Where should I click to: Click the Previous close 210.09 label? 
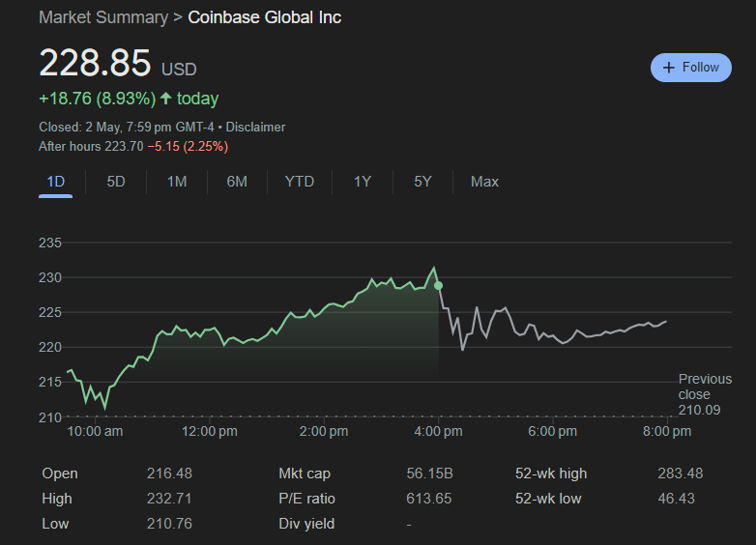(705, 394)
